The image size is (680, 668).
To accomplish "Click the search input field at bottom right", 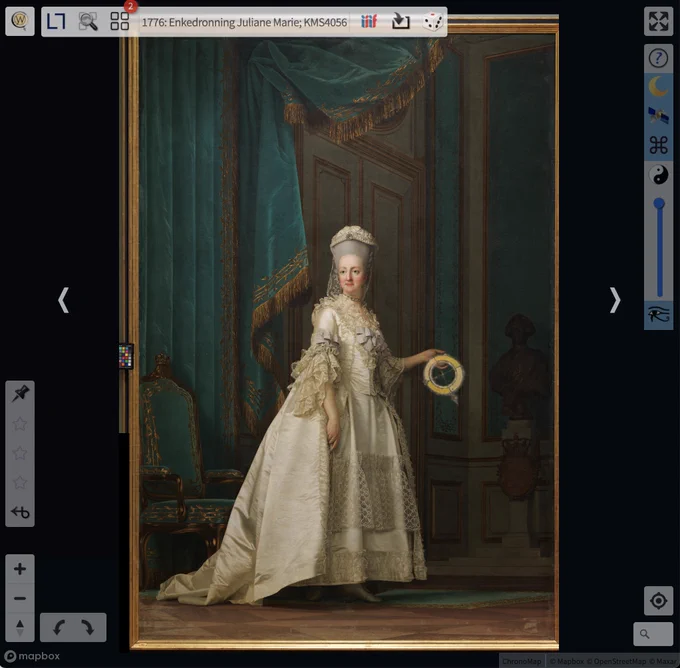I will (653, 634).
